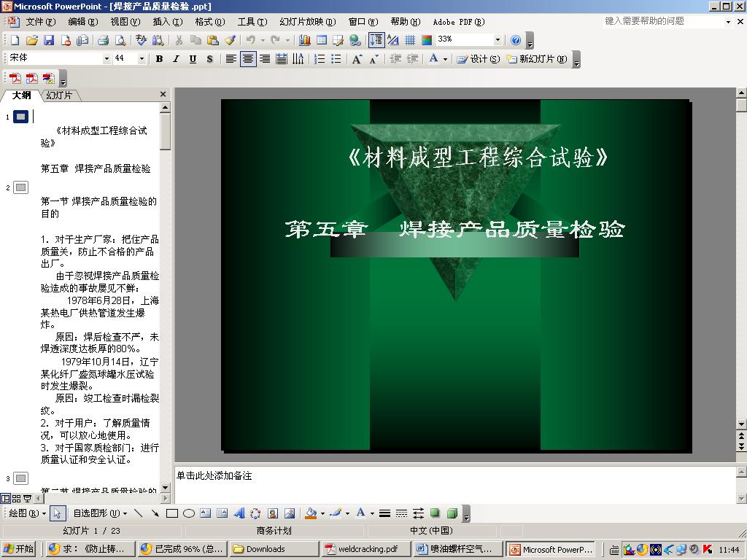Toggle italic formatting
Viewport: 747px width, 560px height.
(x=176, y=59)
